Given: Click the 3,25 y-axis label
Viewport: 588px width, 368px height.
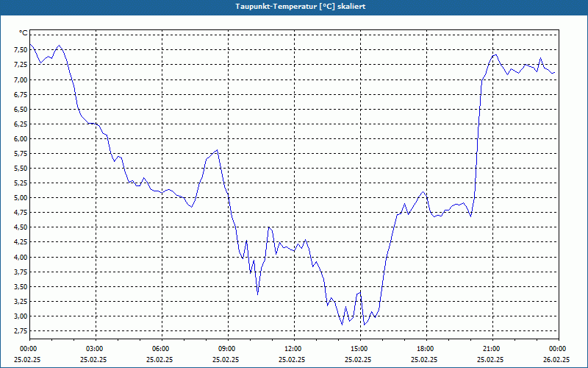Looking at the screenshot, I should click(20, 302).
